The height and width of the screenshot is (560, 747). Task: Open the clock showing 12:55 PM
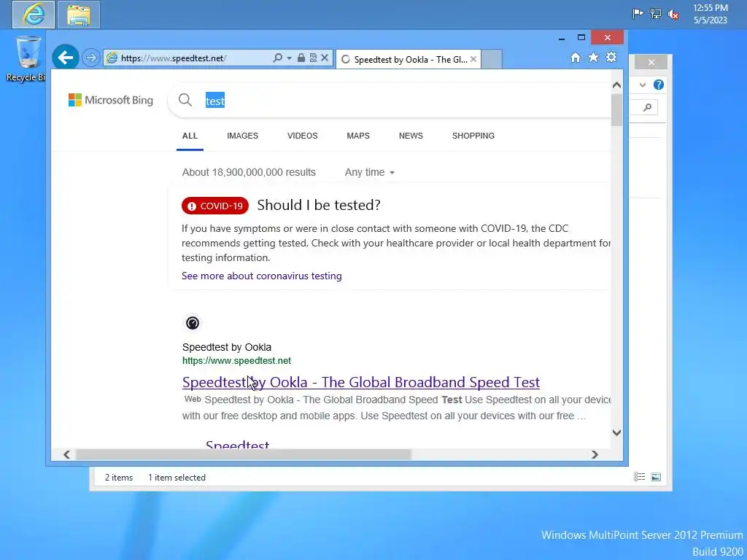[x=711, y=14]
